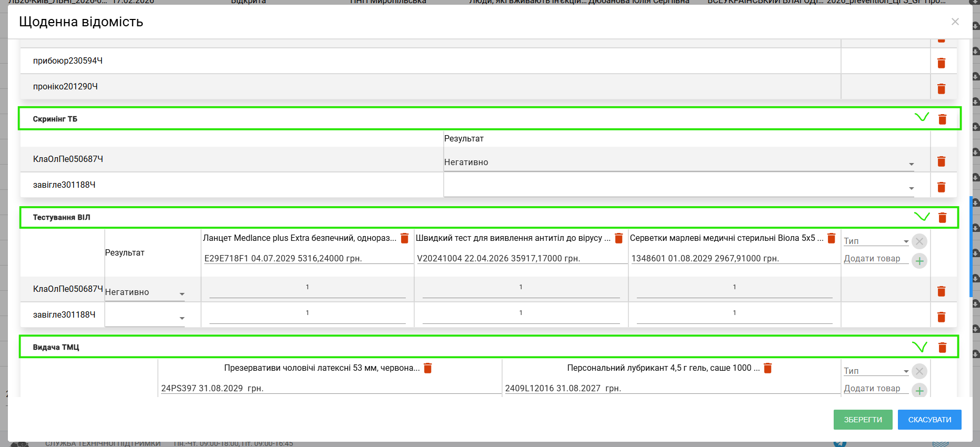Delete the Скринінг ТБ section
The image size is (980, 447).
click(942, 119)
